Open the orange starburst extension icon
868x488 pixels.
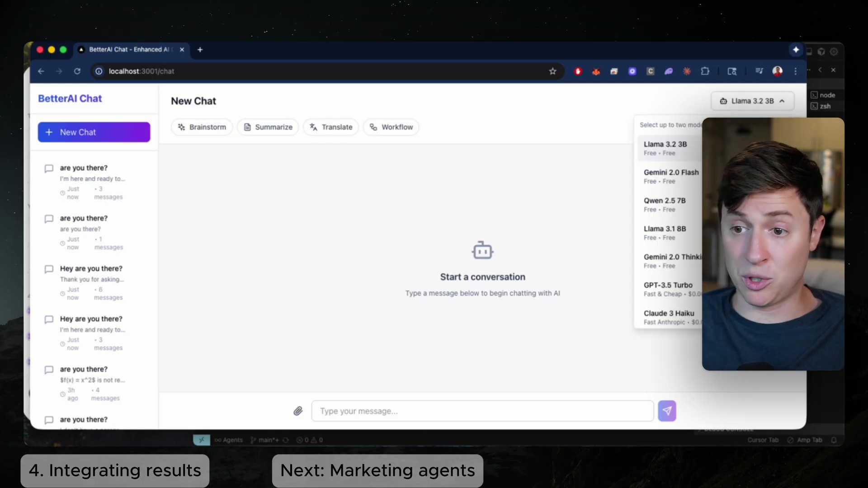687,71
